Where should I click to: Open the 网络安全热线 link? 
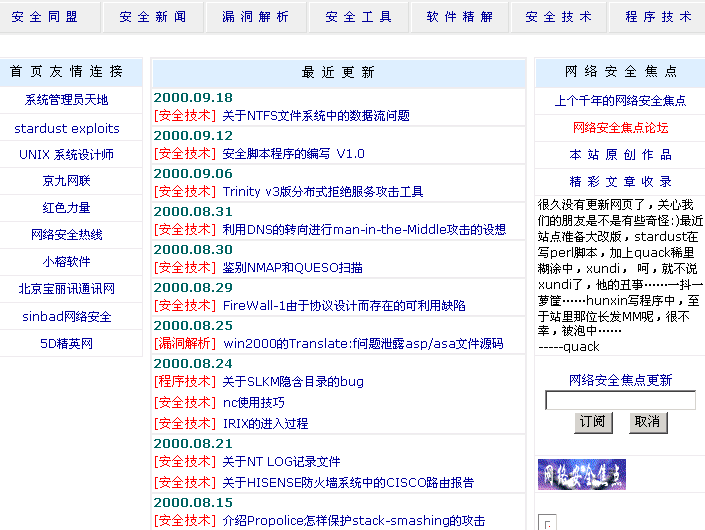67,235
